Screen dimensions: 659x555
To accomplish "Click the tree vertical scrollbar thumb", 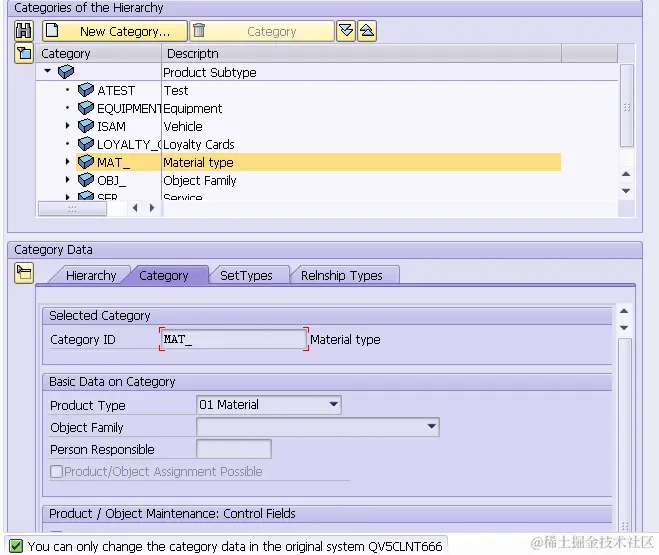I will (627, 106).
